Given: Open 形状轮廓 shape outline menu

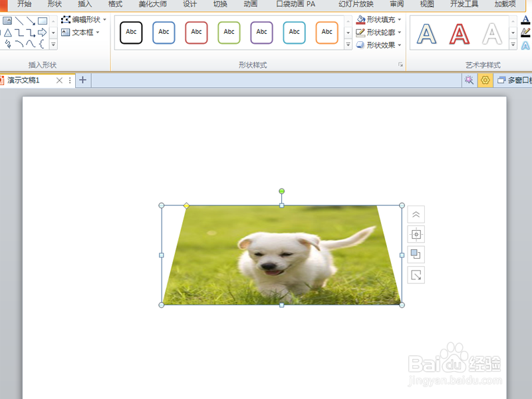Looking at the screenshot, I should (378, 32).
